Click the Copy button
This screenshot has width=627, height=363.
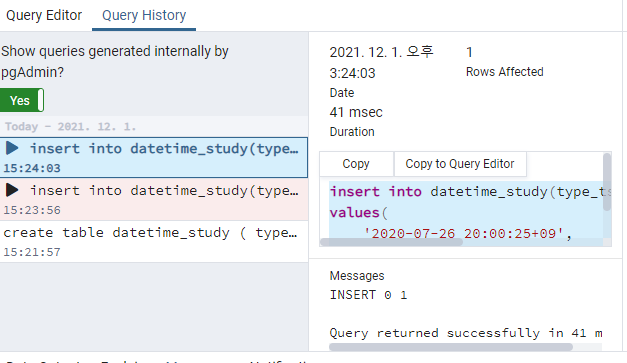click(x=356, y=164)
